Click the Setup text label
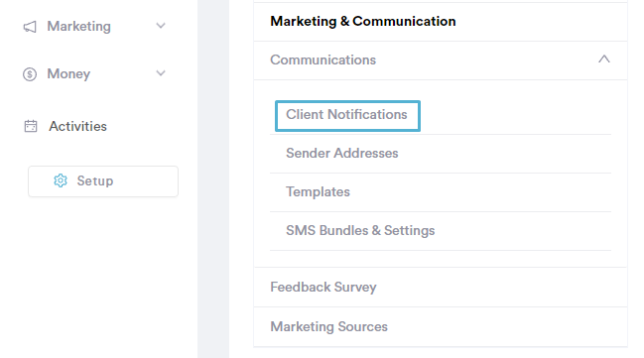 click(95, 181)
